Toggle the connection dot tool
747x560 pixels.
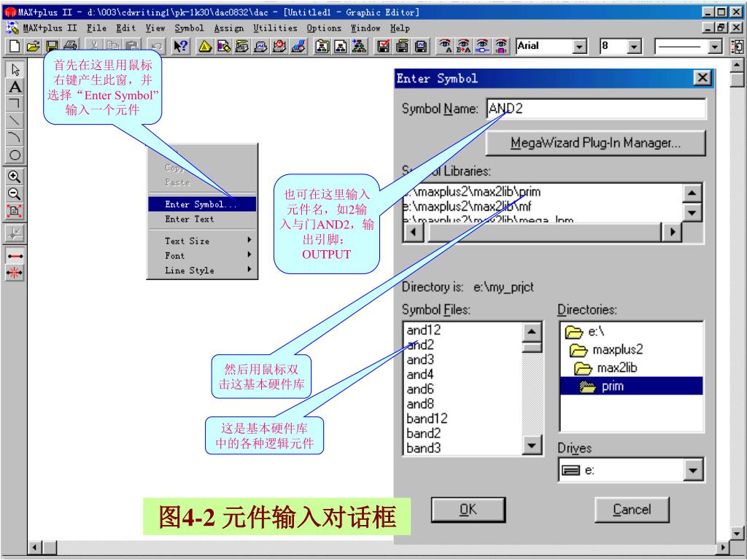tap(15, 233)
